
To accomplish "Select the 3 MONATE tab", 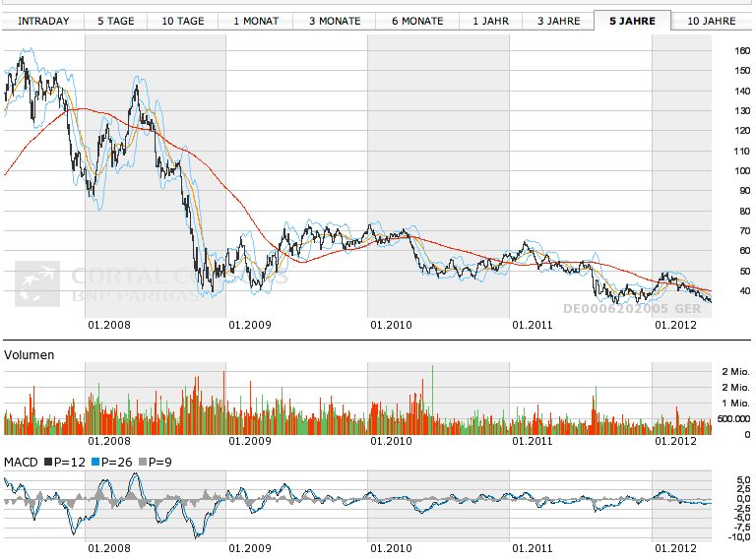I will click(x=334, y=21).
